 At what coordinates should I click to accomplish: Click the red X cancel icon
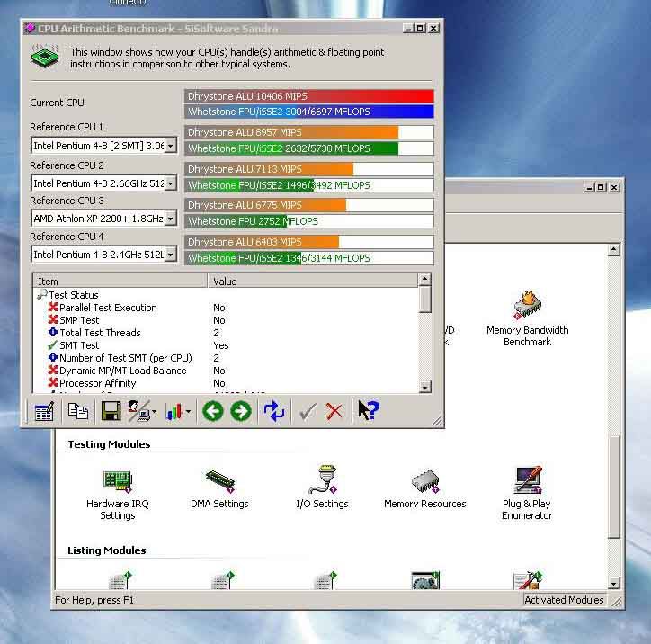point(334,411)
